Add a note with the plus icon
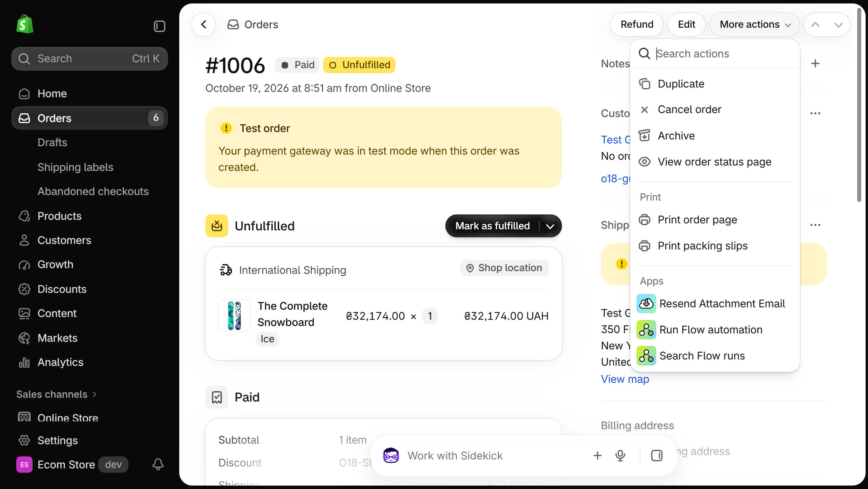Viewport: 868px width, 489px height. tap(815, 63)
